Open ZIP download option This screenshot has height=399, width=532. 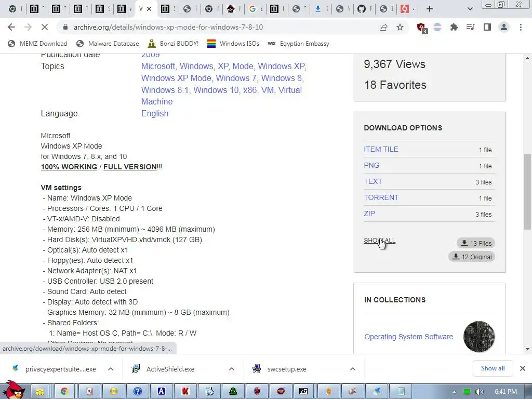pos(369,214)
